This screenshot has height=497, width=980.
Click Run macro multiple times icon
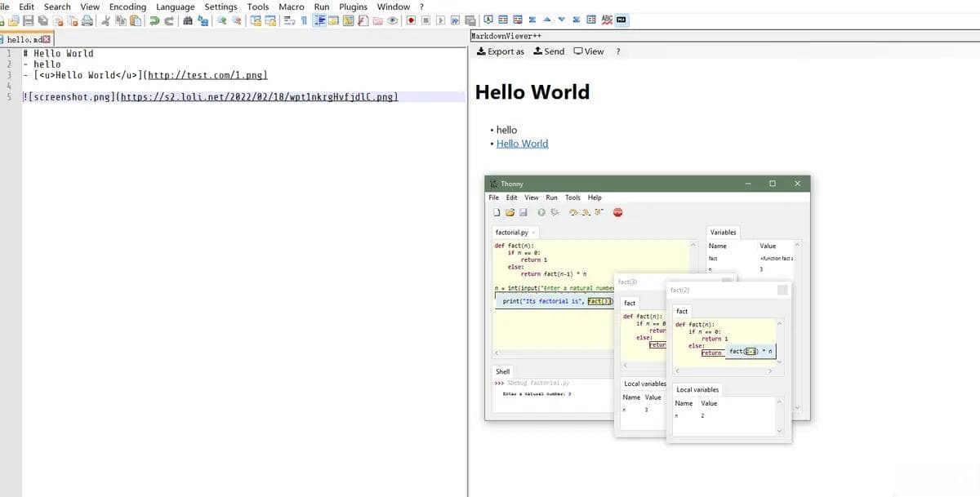pyautogui.click(x=455, y=20)
